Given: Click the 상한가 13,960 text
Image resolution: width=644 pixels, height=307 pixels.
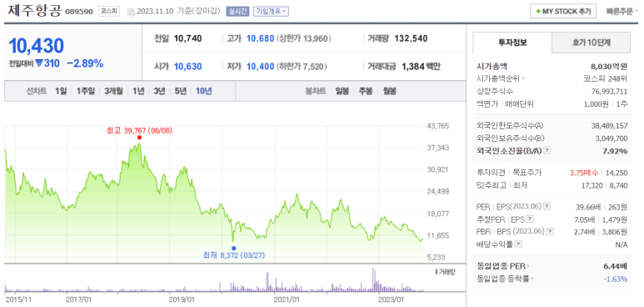Looking at the screenshot, I should [x=304, y=38].
